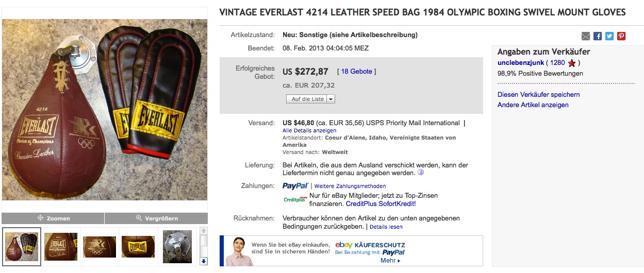The width and height of the screenshot is (644, 273).
Task: Open the '18 Gebote' bid history link
Action: click(x=356, y=72)
